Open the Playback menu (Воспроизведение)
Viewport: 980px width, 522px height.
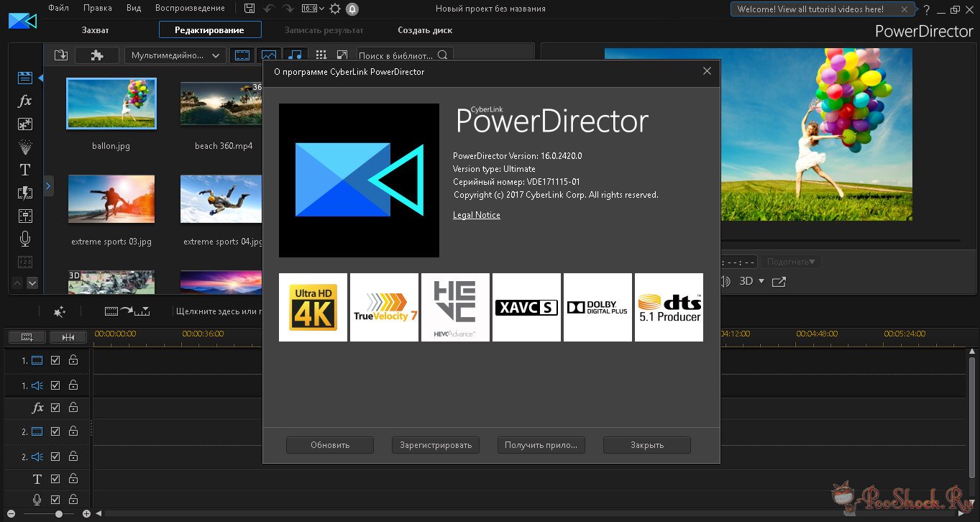[190, 9]
